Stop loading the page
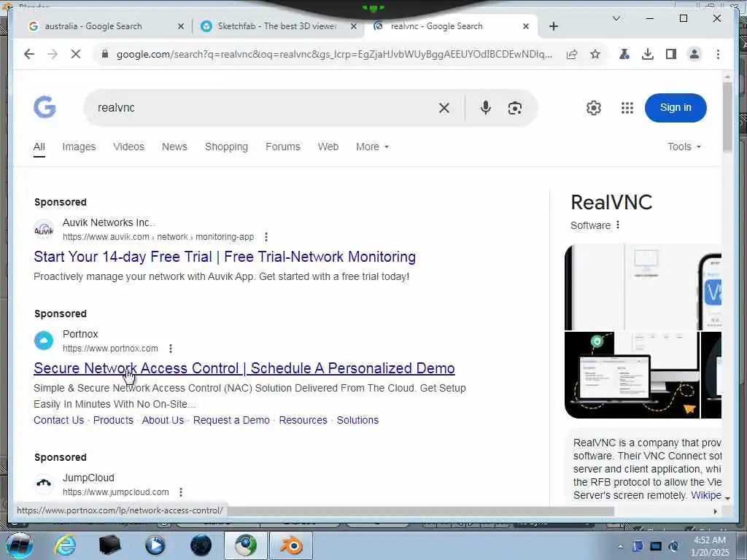Viewport: 747px width, 560px height. tap(76, 54)
